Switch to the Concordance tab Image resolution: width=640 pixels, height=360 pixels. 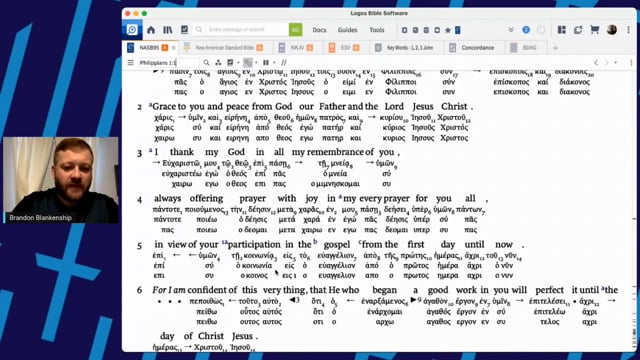pos(478,48)
